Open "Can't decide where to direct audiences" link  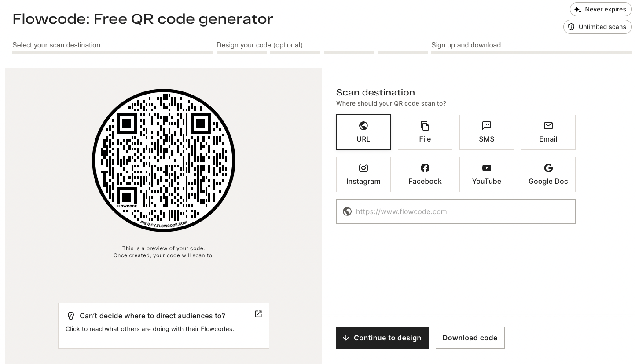click(x=152, y=316)
